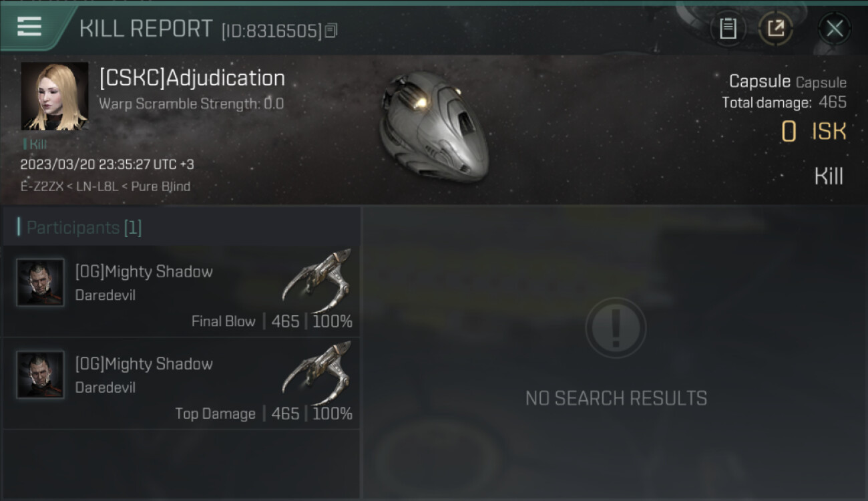Open Final Blow Mighty Shadow portrait
The image size is (868, 501).
41,283
